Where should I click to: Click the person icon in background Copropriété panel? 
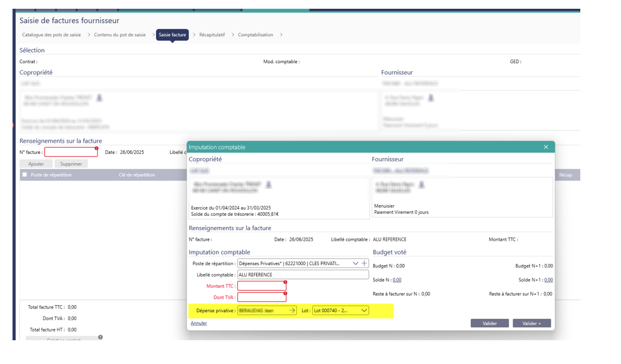(100, 98)
